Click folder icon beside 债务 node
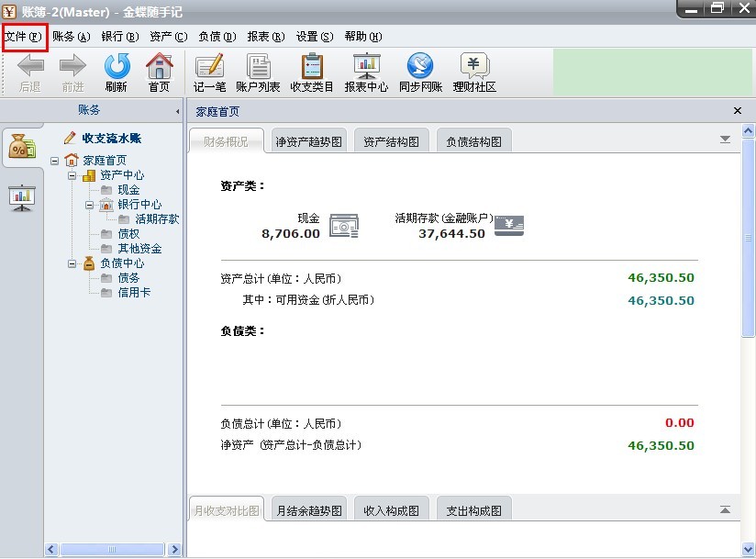 coord(106,278)
